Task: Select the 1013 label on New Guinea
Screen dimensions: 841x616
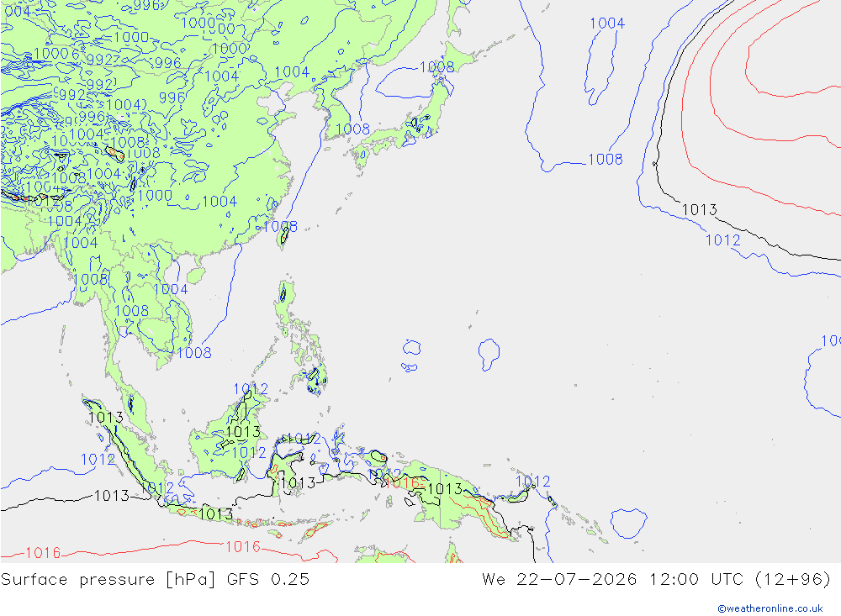Action: coord(445,488)
